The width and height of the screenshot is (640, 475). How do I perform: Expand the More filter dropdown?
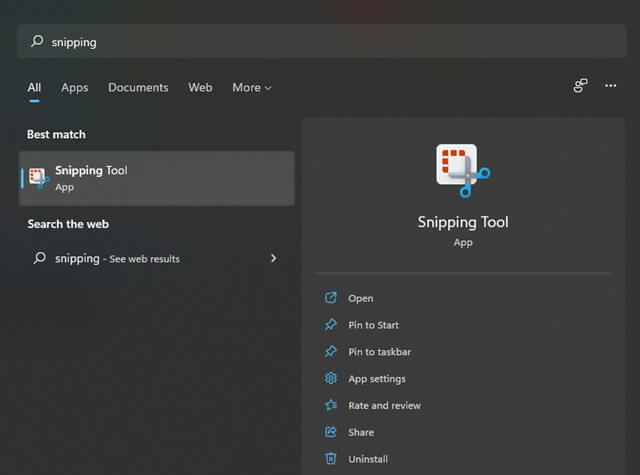coord(252,88)
